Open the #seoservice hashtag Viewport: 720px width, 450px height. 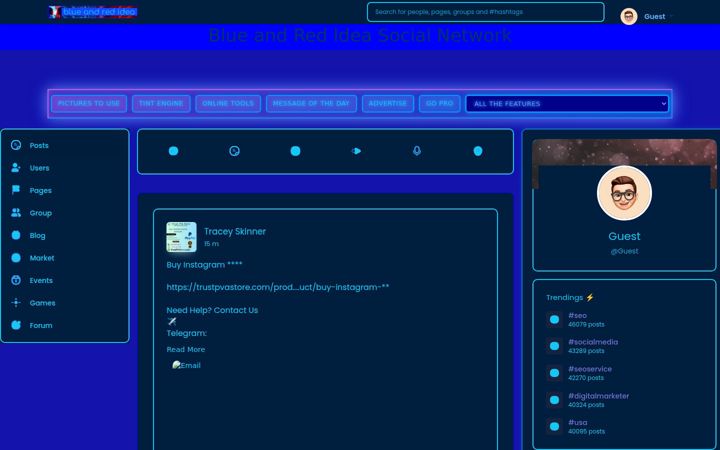point(590,369)
